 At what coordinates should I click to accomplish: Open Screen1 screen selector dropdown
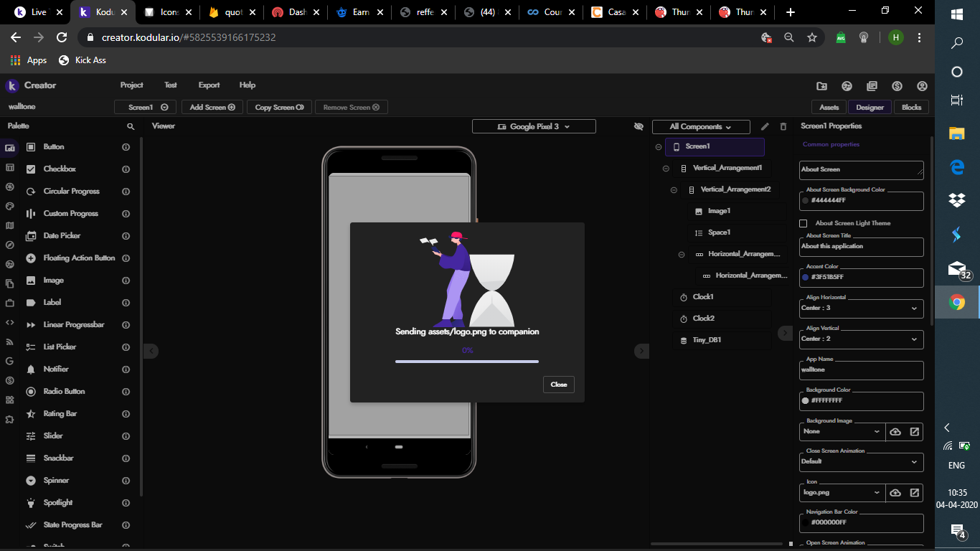click(x=146, y=107)
